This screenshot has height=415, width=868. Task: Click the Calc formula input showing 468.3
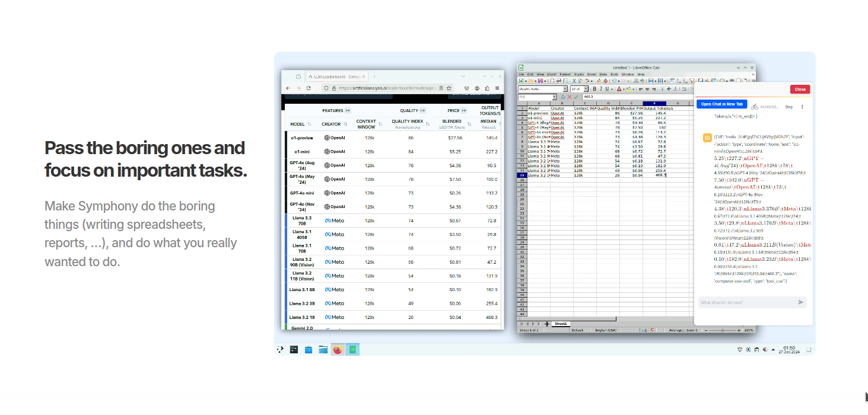638,97
